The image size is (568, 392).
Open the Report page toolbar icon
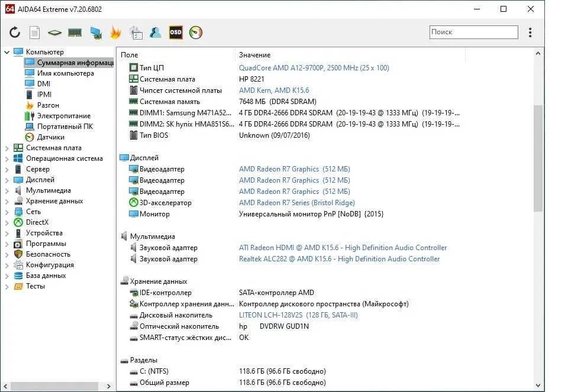[34, 33]
